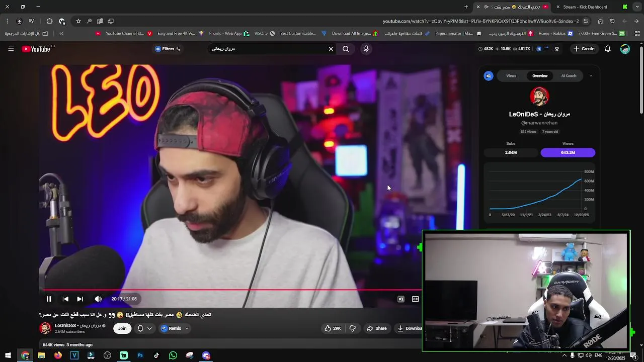
Task: Bookmark this page with the star
Action: coord(78,21)
